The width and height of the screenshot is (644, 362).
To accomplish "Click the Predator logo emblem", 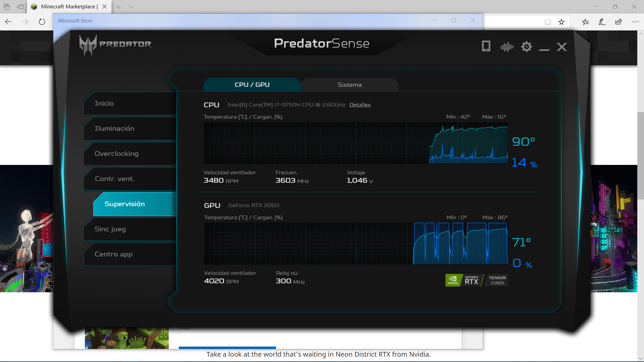I will click(88, 45).
